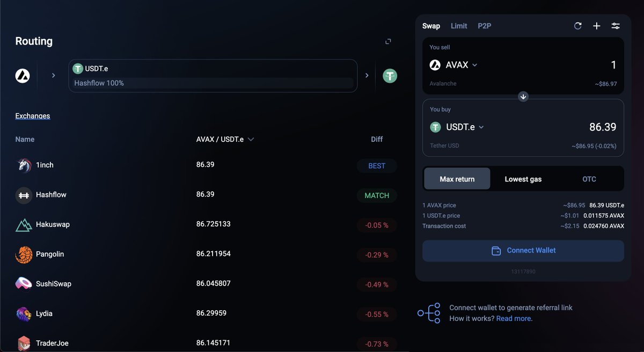Click the MATCH badge for Hashflow
Image resolution: width=644 pixels, height=352 pixels.
click(377, 195)
